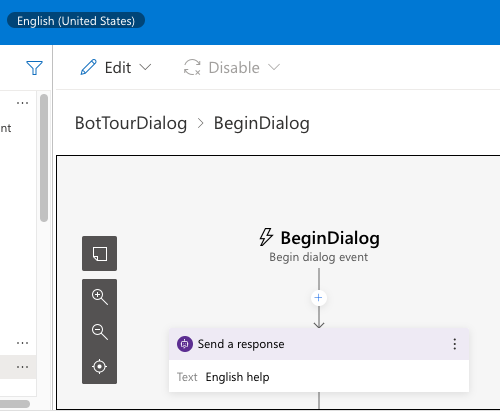Viewport: 500px width, 411px height.
Task: Open the filter icon in the sidebar
Action: pyautogui.click(x=34, y=68)
